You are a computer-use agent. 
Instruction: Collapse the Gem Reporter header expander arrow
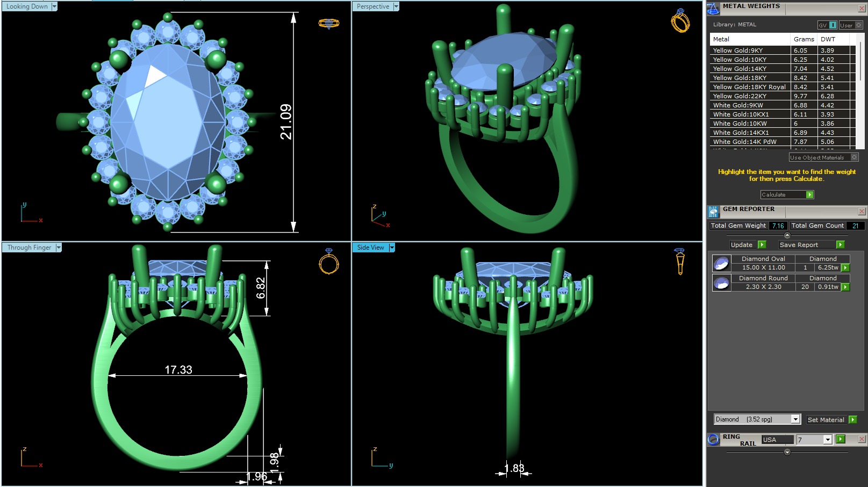(787, 235)
